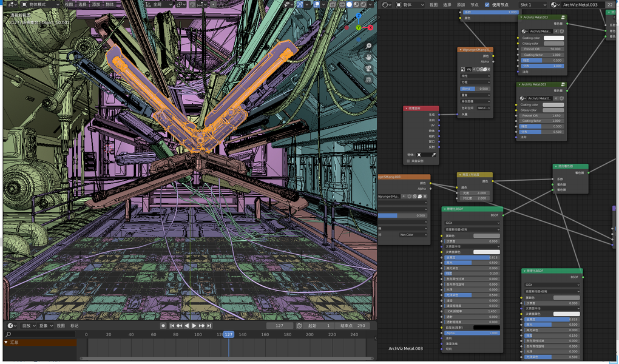Screen dimensions: 619x364
Task: Click the material user count 22 button
Action: [610, 5]
